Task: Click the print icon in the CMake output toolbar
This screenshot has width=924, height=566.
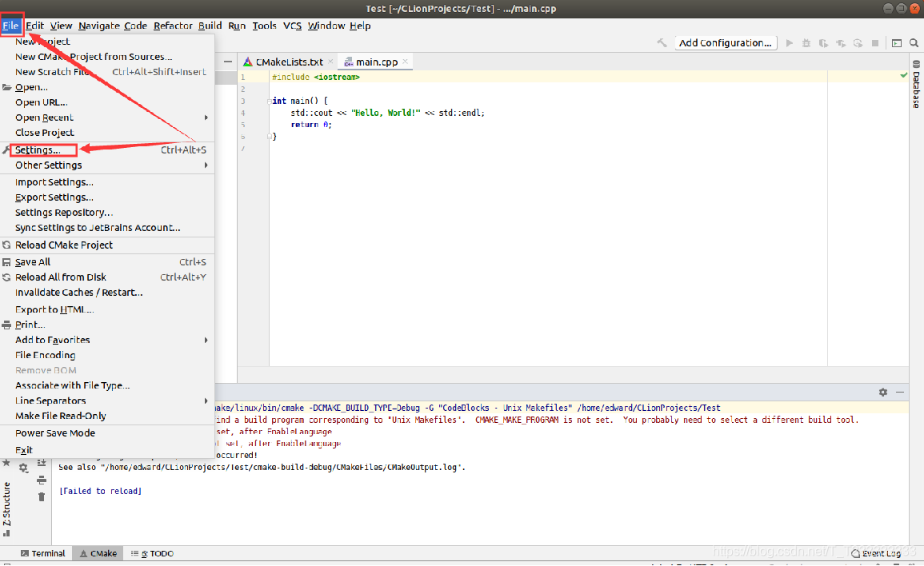Action: [x=42, y=480]
